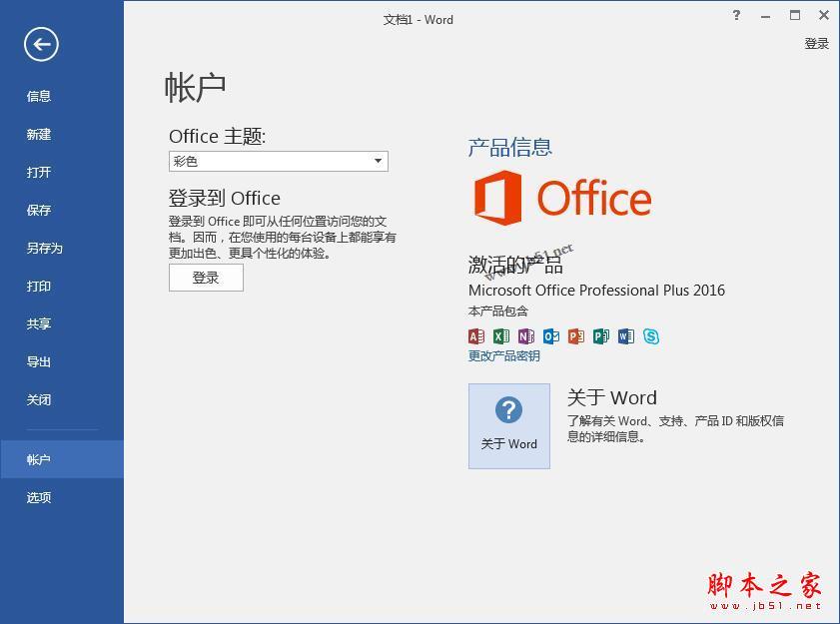This screenshot has height=624, width=840.
Task: Click the 登录 link at top right
Action: tap(816, 43)
